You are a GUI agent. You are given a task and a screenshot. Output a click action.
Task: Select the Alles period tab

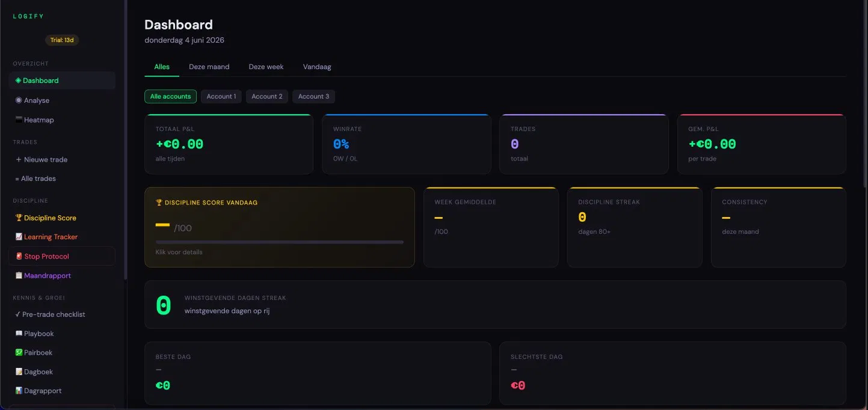point(162,67)
